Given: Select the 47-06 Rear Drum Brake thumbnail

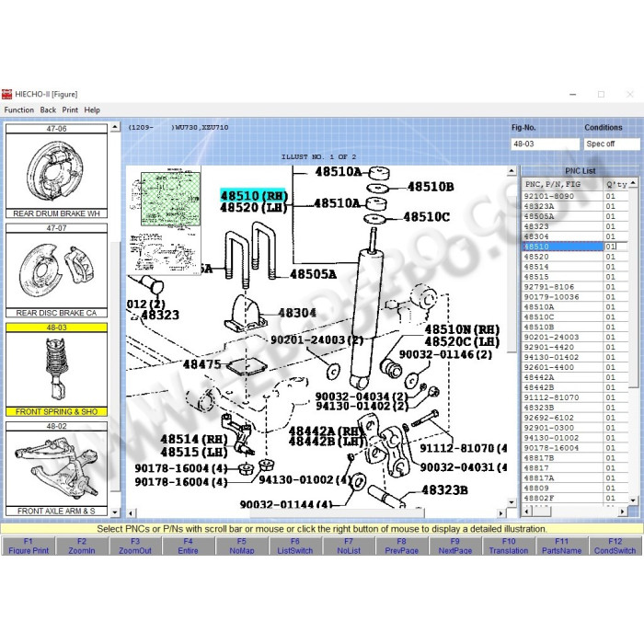Looking at the screenshot, I should [56, 171].
